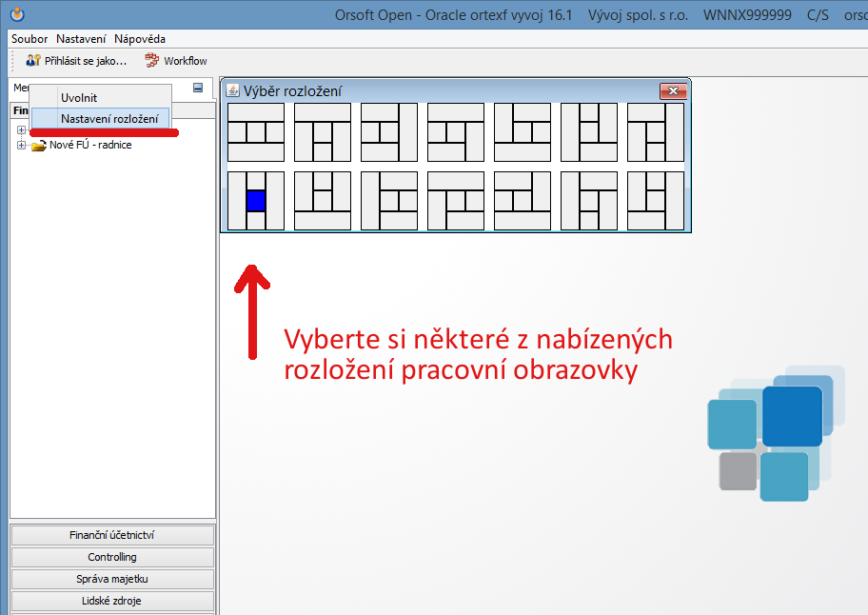
Task: Click the 'Nové FÚ - radnice' folder icon
Action: pos(39,146)
